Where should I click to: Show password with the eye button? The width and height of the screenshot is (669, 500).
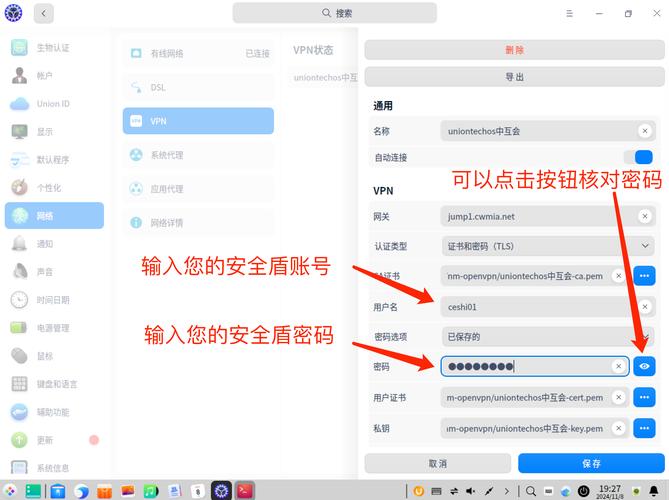pyautogui.click(x=645, y=366)
